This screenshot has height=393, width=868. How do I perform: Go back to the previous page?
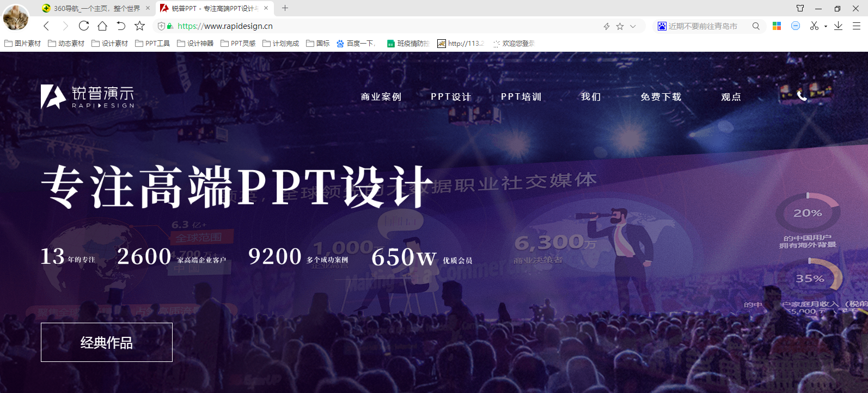(46, 26)
